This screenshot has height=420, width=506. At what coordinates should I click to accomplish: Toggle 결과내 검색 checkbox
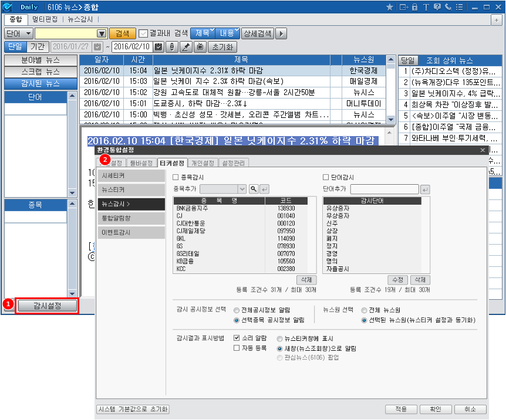point(143,33)
